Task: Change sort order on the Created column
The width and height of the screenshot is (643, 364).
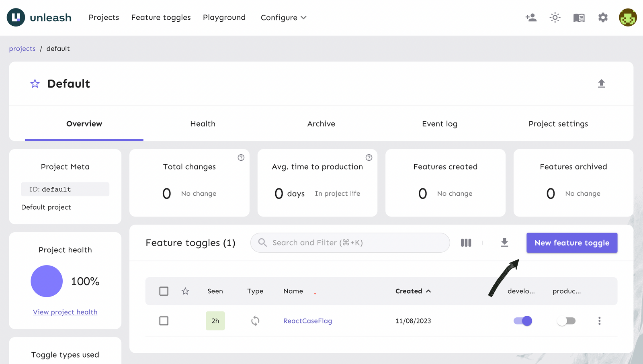Action: coord(413,291)
